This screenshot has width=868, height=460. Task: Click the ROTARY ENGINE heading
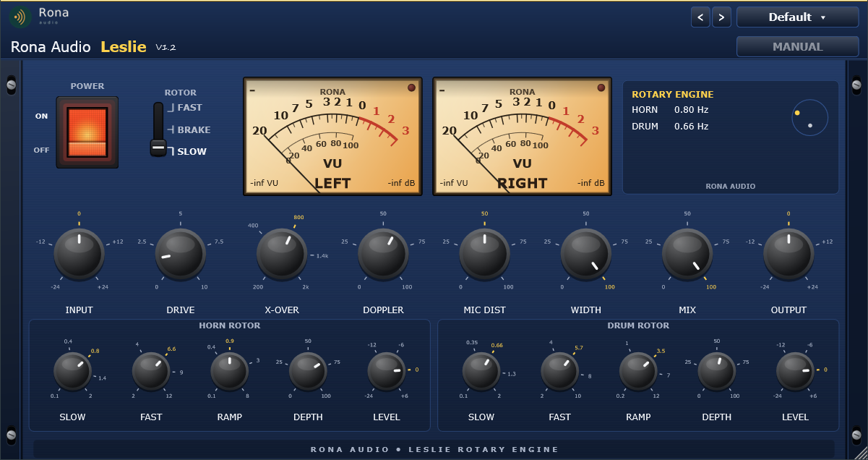(673, 94)
